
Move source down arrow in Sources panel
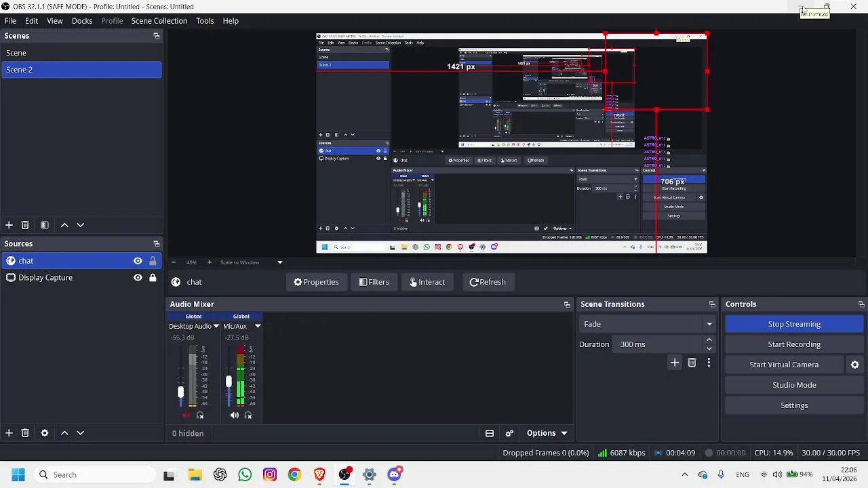(80, 433)
